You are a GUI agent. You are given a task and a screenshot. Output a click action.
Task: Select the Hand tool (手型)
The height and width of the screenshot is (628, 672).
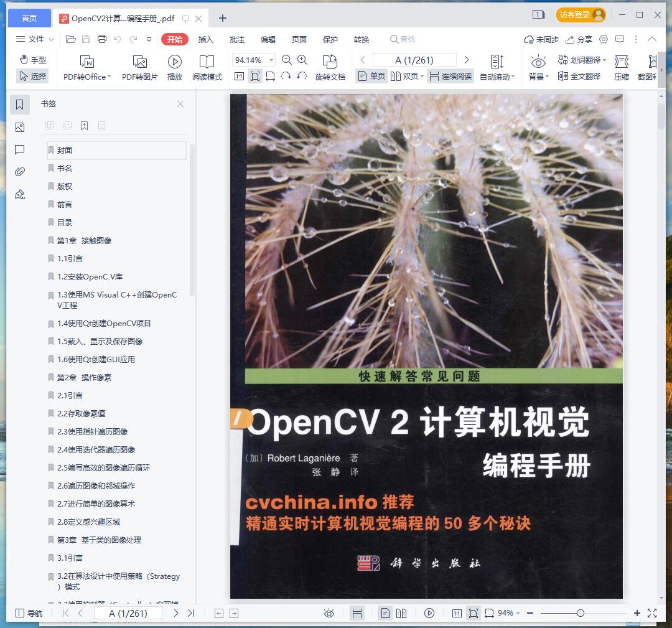32,60
